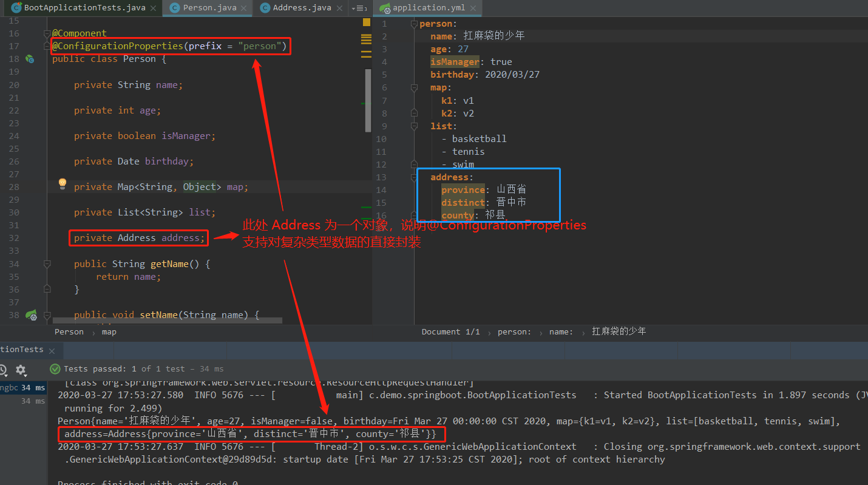
Task: Click line number 18 in Person.java gutter
Action: (x=14, y=59)
